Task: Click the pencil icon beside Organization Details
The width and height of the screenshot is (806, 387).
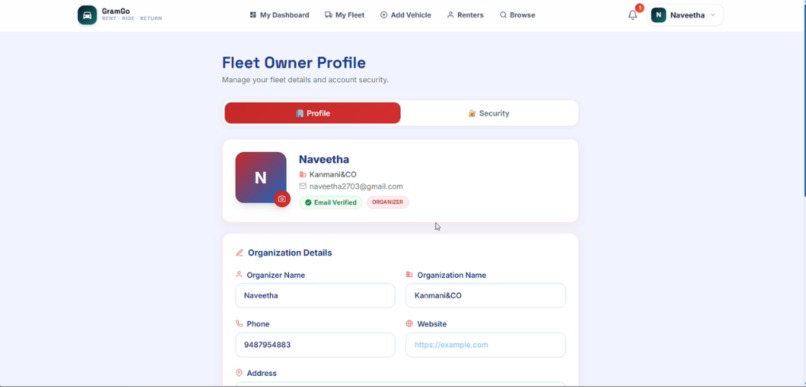Action: click(240, 253)
